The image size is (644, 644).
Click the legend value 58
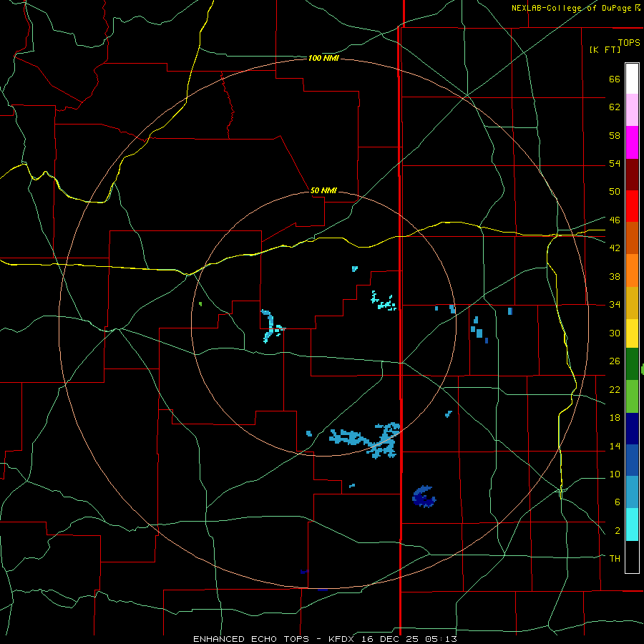click(615, 135)
